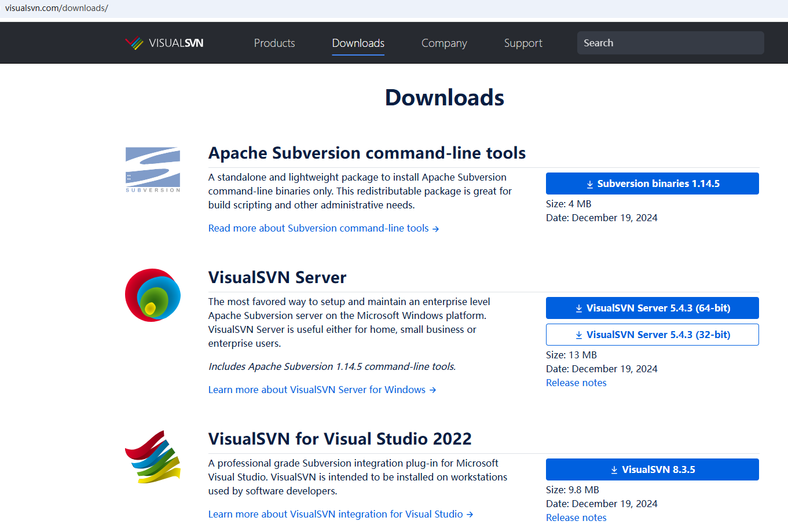788x532 pixels.
Task: Download VisualSVN Server 5.4.3 64-bit
Action: 652,308
